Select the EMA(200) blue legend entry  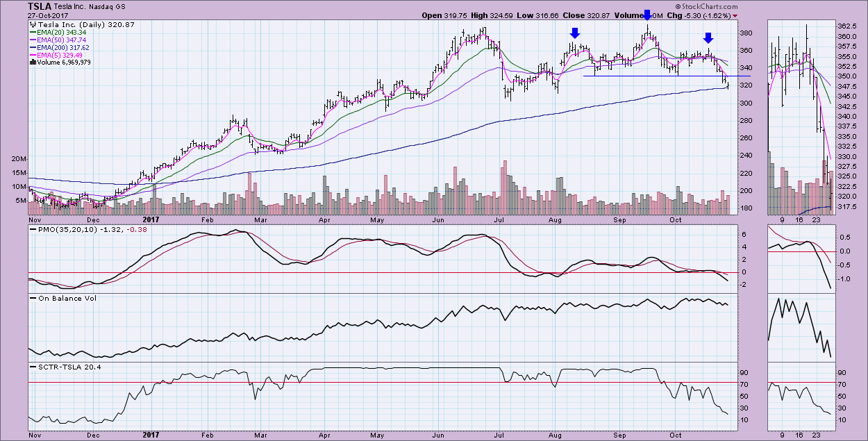pyautogui.click(x=61, y=47)
